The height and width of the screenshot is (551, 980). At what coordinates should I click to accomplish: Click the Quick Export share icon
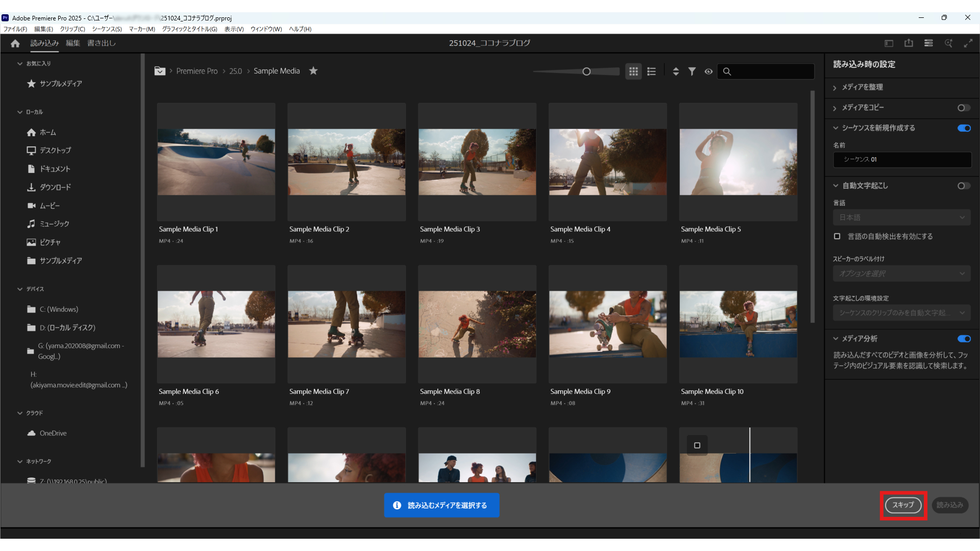(909, 43)
